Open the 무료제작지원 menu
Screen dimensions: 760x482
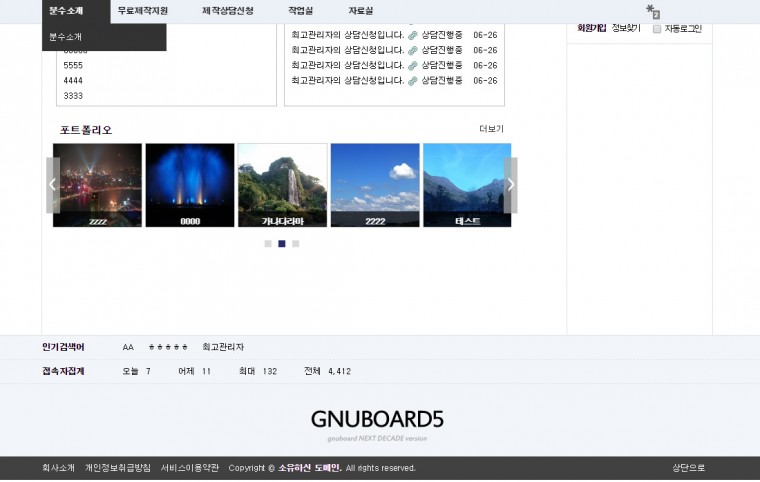142,11
